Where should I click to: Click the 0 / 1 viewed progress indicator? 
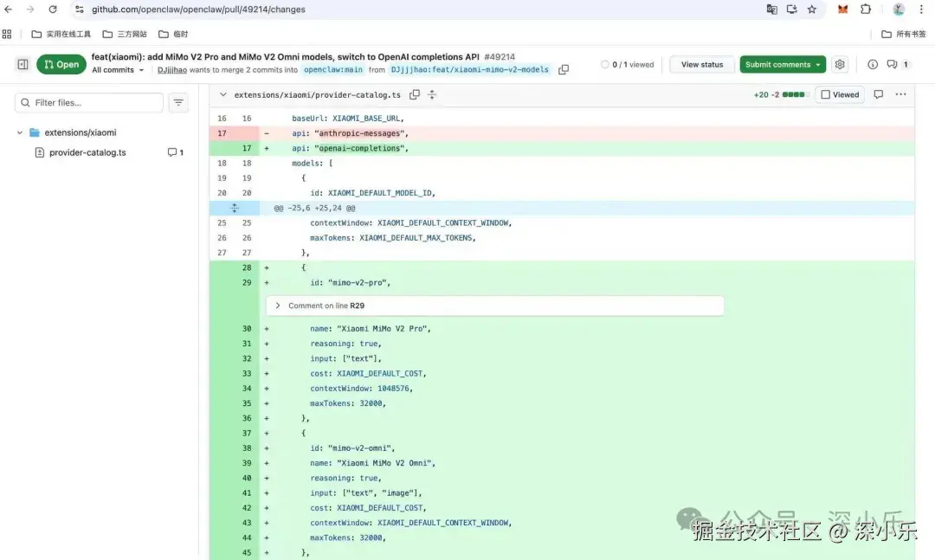628,64
